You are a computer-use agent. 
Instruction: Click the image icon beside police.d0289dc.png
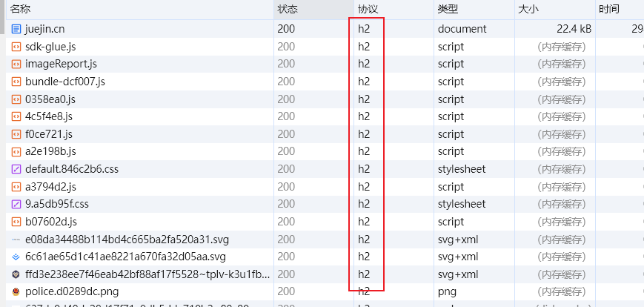tap(16, 292)
